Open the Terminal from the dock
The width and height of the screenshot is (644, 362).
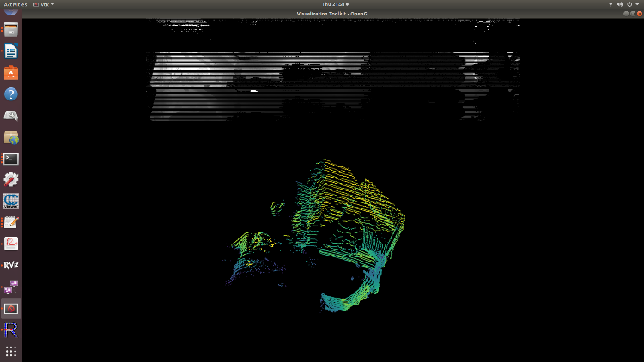[11, 159]
